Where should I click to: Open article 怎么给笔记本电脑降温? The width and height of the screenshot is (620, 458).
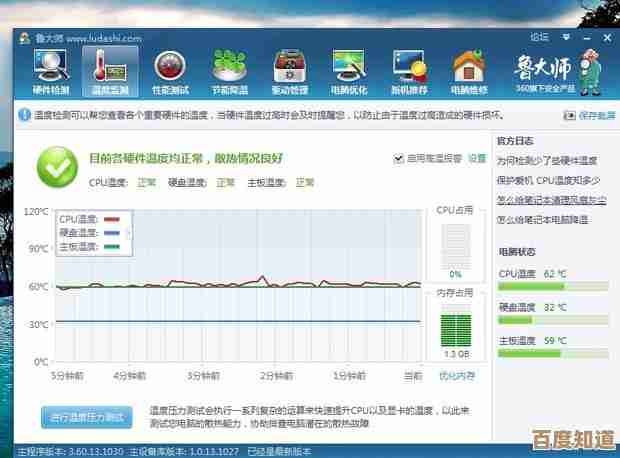tap(542, 220)
